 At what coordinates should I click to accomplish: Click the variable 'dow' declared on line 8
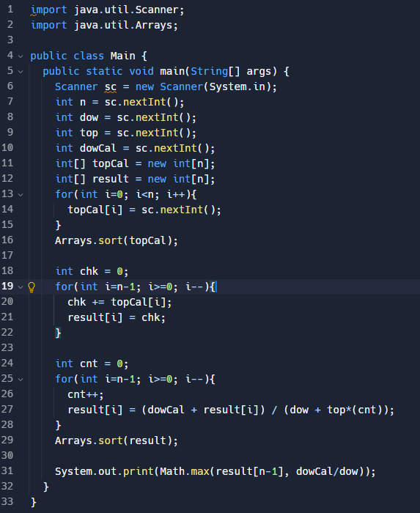coord(89,117)
